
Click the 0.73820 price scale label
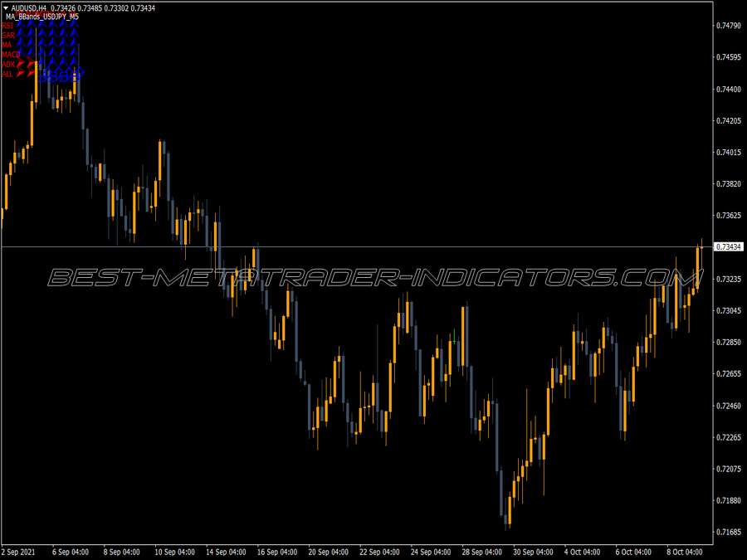[x=729, y=184]
